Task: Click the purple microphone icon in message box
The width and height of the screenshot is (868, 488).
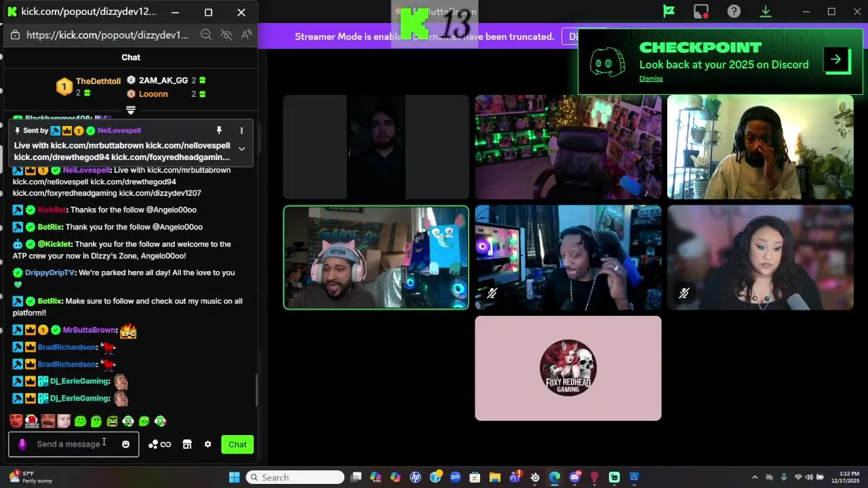Action: [x=22, y=445]
